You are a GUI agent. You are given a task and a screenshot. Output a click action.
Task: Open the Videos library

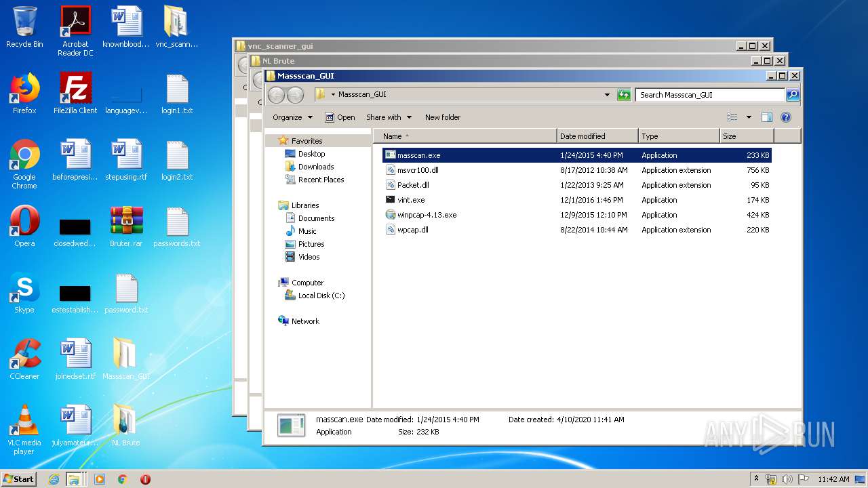click(x=309, y=257)
